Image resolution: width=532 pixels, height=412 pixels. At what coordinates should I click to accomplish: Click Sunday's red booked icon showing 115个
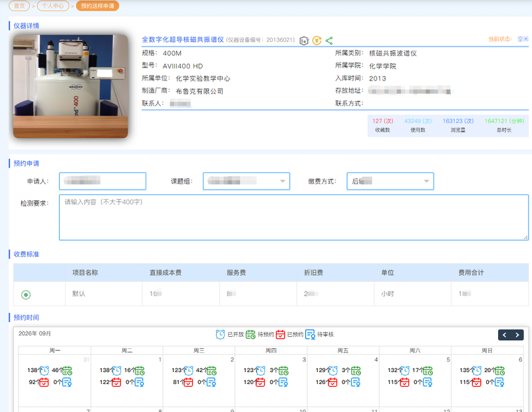tap(476, 383)
